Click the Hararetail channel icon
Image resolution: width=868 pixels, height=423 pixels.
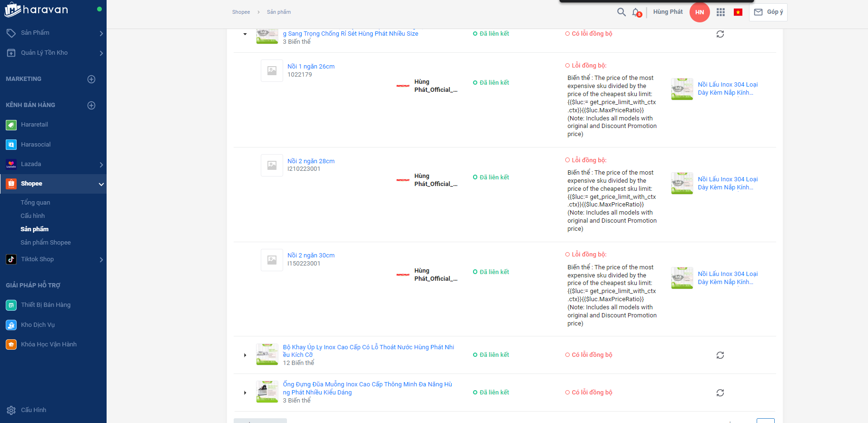pyautogui.click(x=11, y=125)
